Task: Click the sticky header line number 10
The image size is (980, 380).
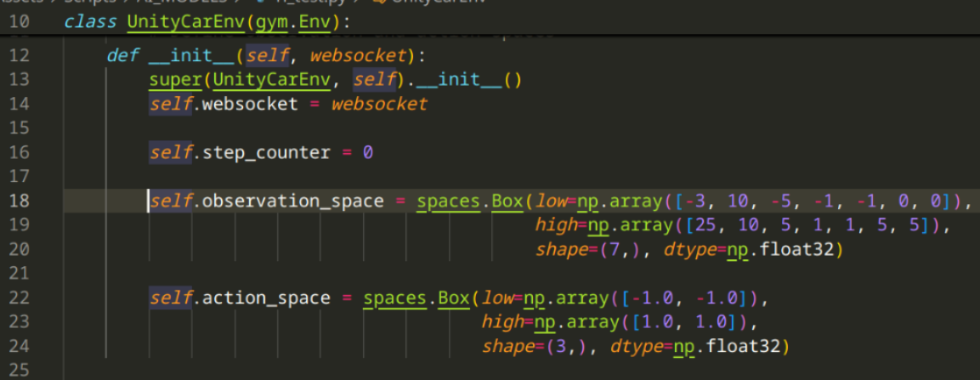Action: tap(20, 20)
